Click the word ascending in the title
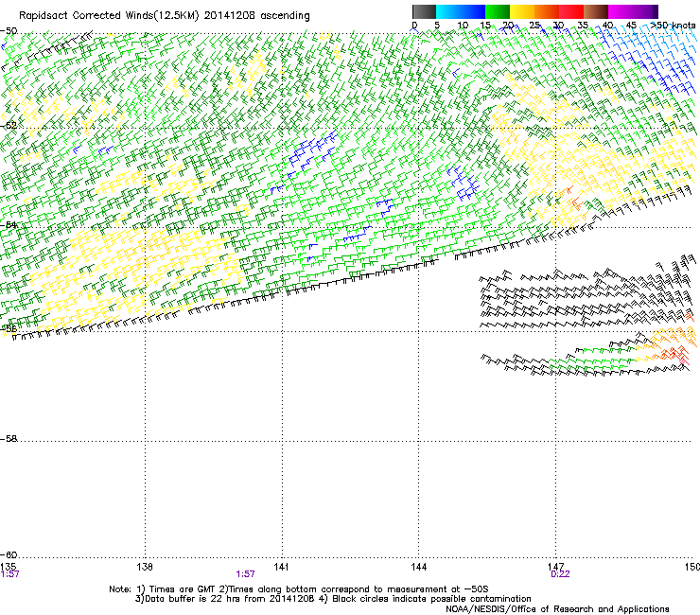The width and height of the screenshot is (700, 615). 285,16
